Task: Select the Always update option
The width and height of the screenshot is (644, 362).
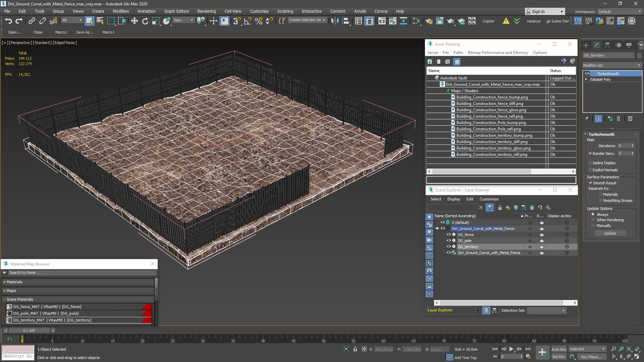Action: click(593, 215)
